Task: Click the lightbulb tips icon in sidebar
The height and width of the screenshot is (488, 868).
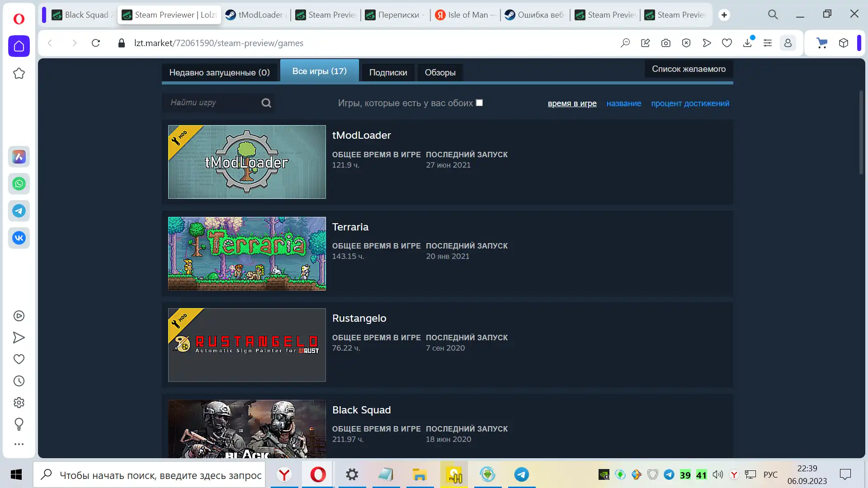Action: pos(19,424)
